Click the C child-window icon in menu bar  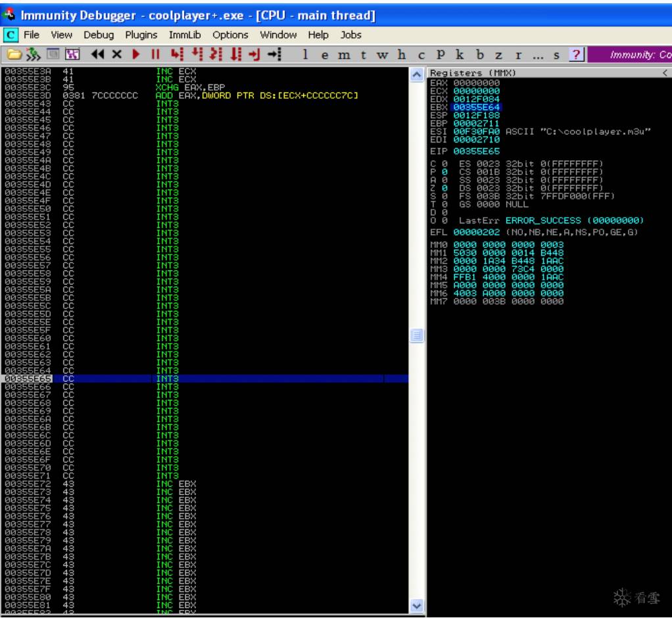[x=11, y=35]
